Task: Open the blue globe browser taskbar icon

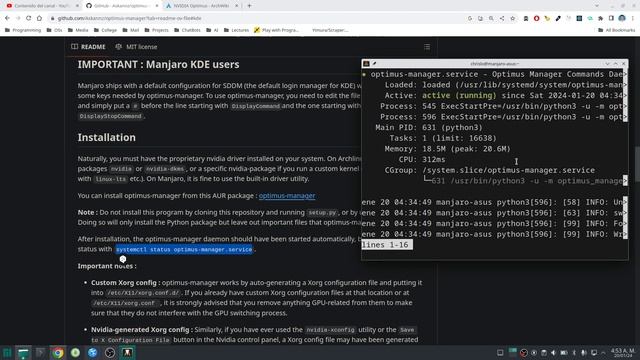Action: point(93,353)
